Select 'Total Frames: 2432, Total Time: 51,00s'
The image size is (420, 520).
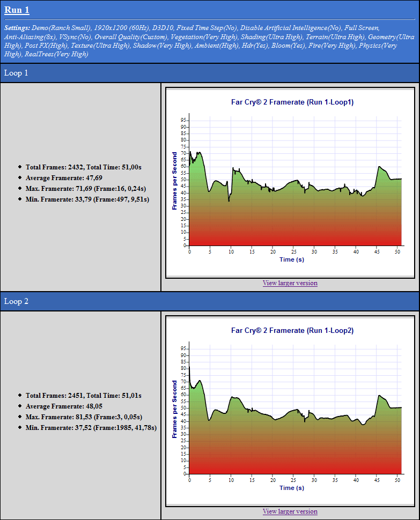(x=84, y=167)
